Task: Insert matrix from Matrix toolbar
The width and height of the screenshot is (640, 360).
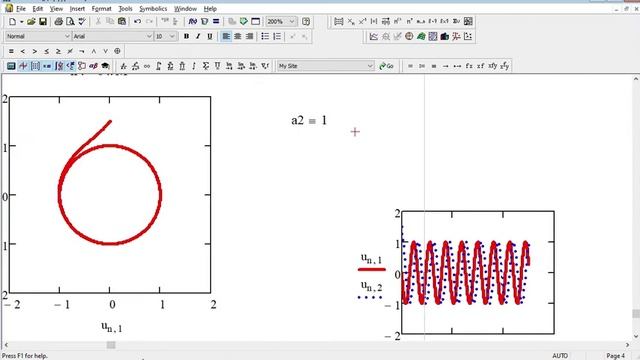Action: point(338,22)
